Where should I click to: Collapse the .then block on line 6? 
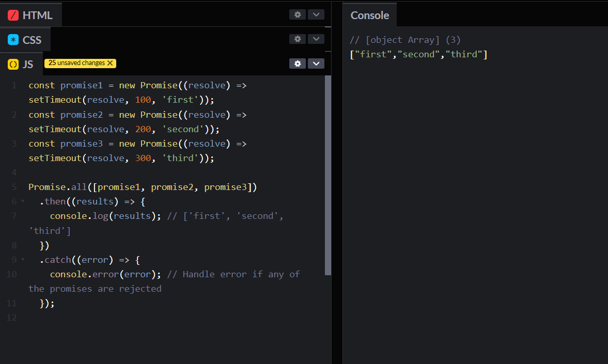click(23, 201)
